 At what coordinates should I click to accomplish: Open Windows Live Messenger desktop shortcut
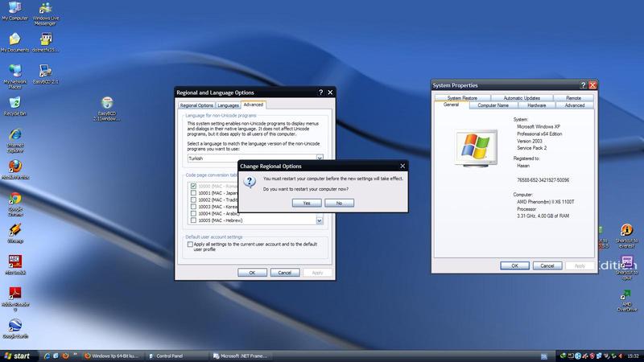coord(46,8)
